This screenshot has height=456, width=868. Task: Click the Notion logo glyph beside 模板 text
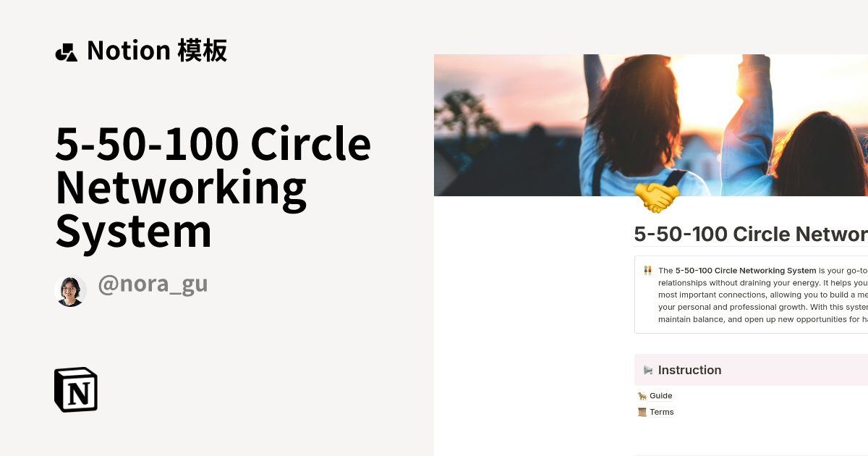[x=67, y=51]
